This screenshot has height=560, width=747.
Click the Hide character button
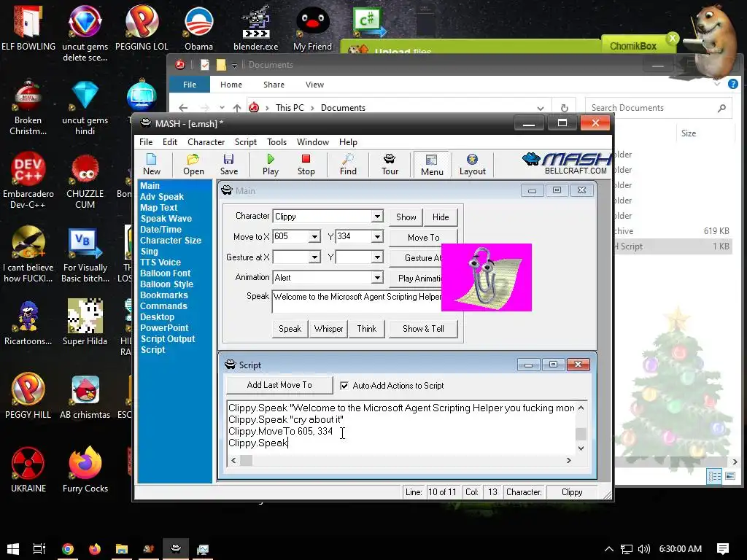pos(441,217)
